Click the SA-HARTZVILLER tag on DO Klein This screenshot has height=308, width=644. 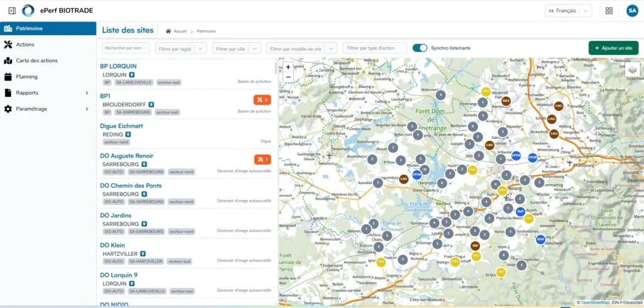click(x=146, y=261)
